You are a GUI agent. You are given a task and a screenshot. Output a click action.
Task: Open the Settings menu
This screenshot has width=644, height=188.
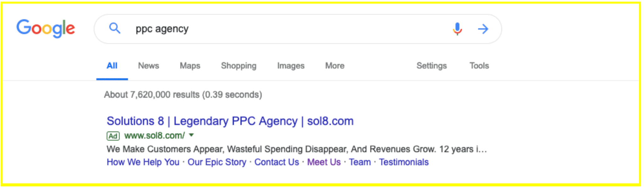pos(431,66)
